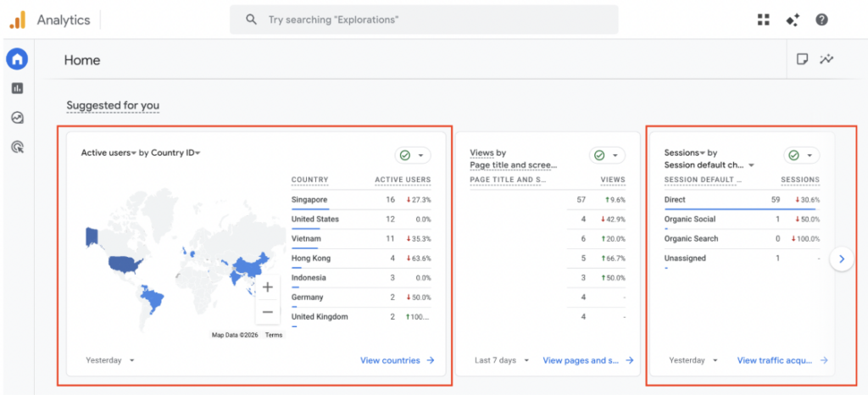Open the Google apps grid icon
The image size is (868, 395).
764,19
